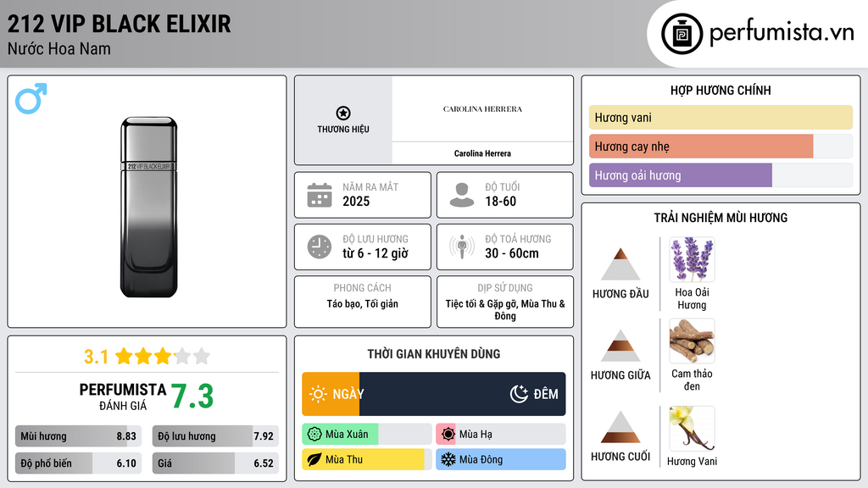Click the male gender symbol icon
This screenshot has width=868, height=488.
pyautogui.click(x=31, y=98)
